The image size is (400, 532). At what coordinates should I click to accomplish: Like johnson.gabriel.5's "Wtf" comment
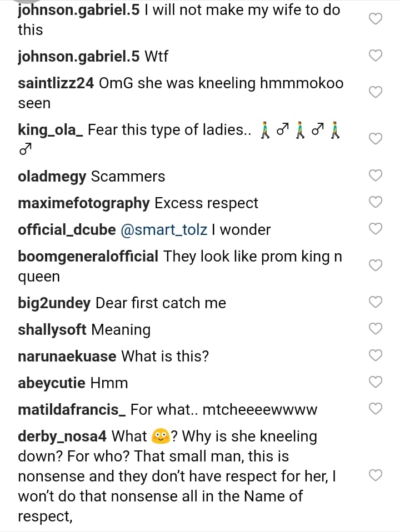[376, 56]
